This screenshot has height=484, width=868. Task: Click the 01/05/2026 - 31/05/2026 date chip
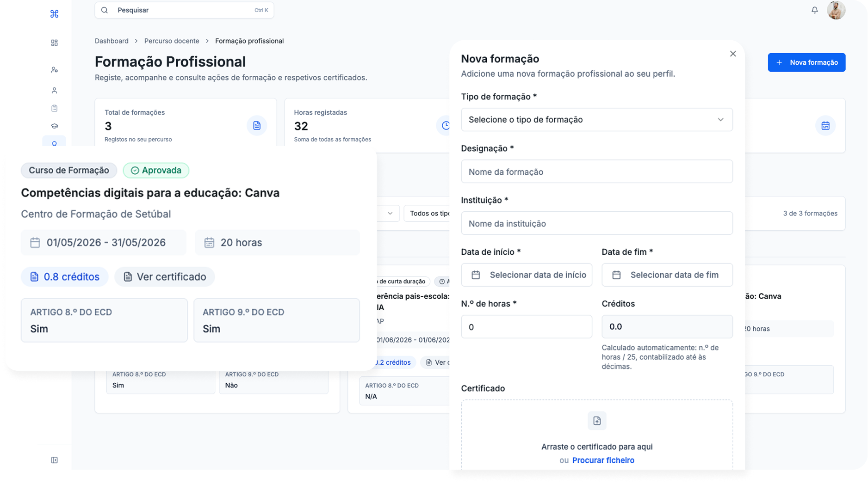(104, 243)
